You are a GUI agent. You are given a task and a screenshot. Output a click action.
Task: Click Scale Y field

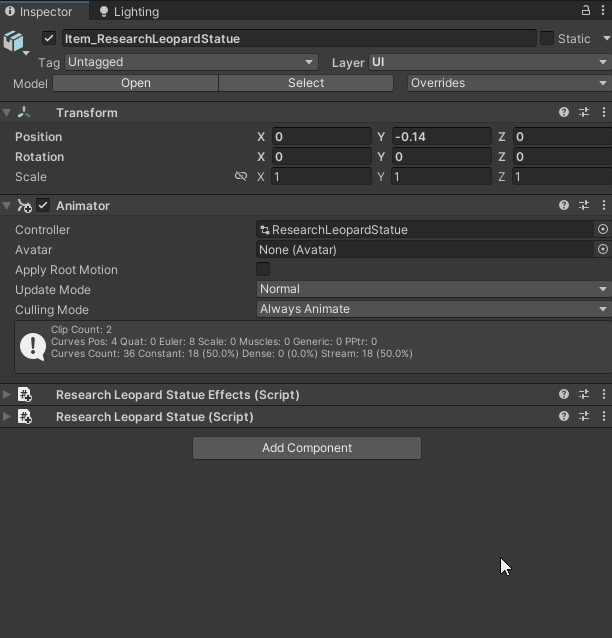pos(442,176)
